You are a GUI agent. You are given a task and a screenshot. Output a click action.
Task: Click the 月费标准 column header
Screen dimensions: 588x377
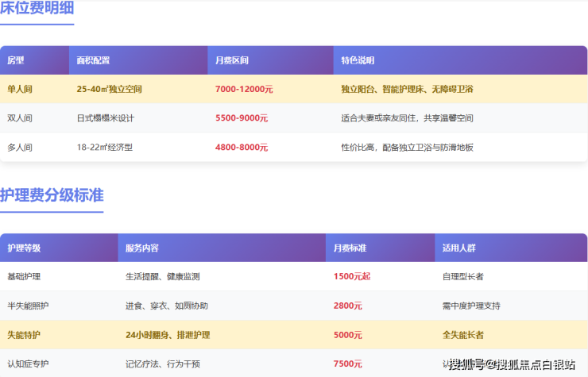pos(350,248)
